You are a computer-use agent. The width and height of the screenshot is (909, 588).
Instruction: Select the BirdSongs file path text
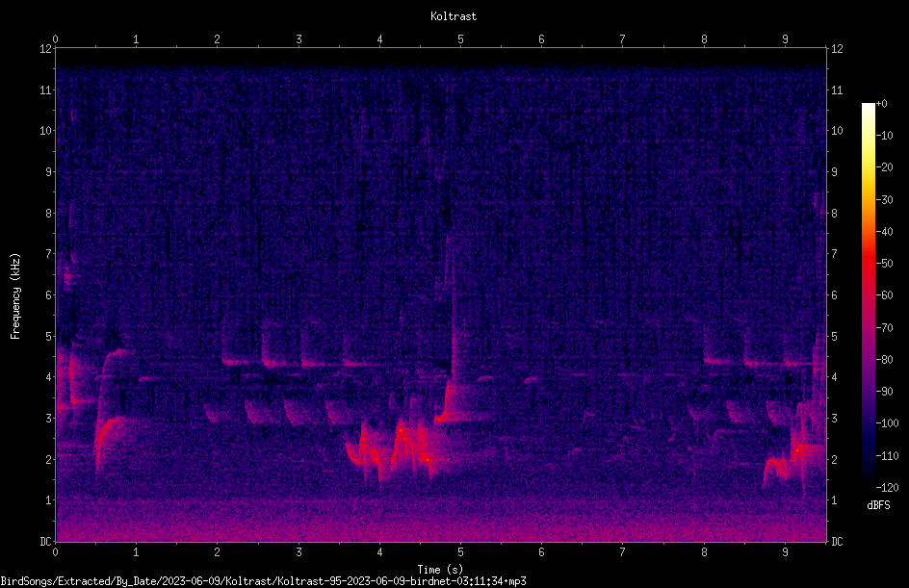263,581
